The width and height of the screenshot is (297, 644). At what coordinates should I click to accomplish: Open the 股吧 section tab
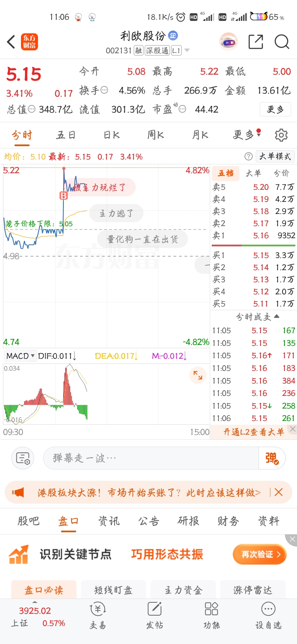tap(29, 521)
